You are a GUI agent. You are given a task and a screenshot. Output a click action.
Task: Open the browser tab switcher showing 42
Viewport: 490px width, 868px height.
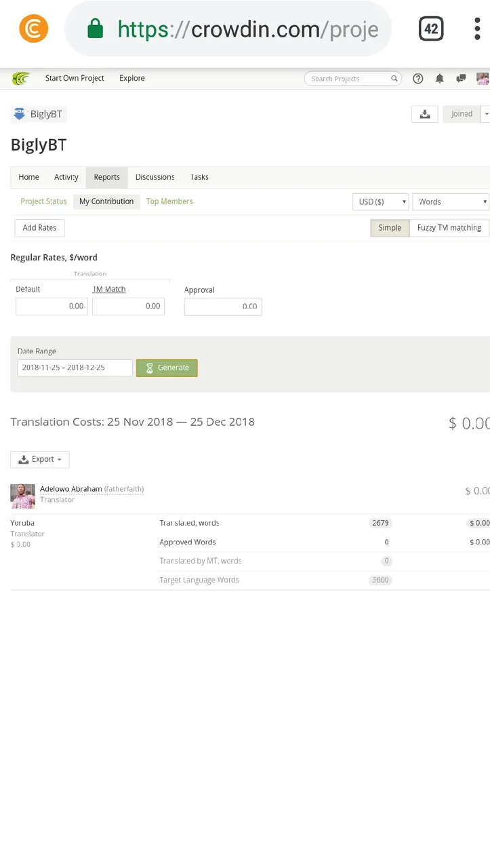tap(431, 28)
